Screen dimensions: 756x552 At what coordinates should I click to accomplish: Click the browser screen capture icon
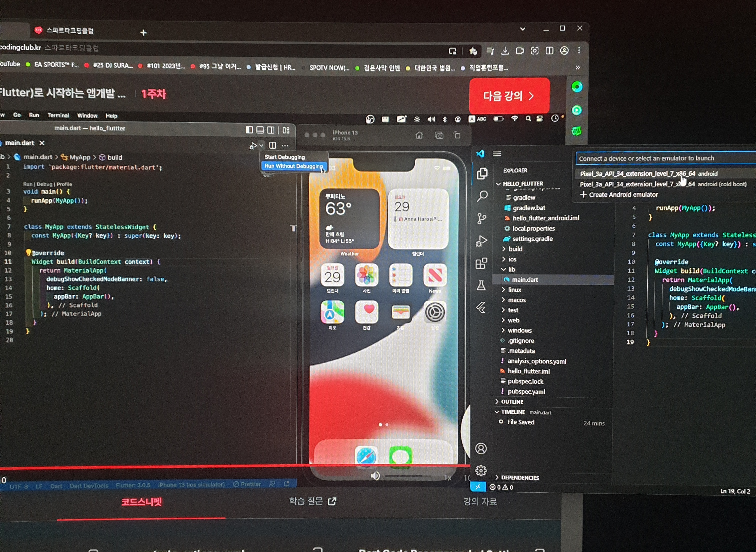pyautogui.click(x=535, y=51)
